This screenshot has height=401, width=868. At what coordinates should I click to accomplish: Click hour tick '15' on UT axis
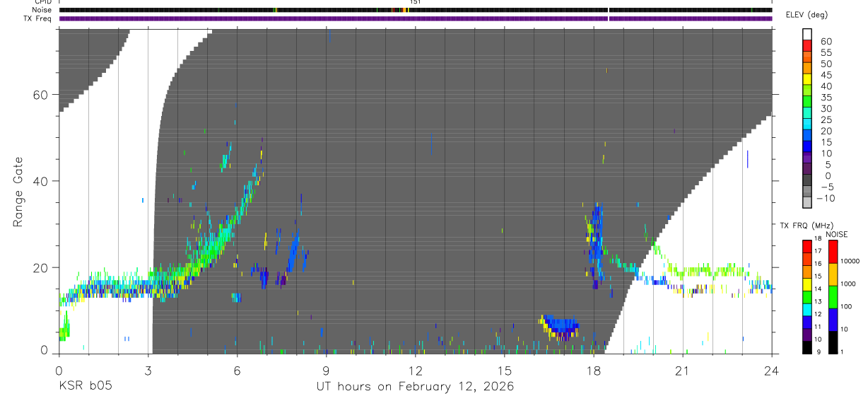(x=504, y=370)
